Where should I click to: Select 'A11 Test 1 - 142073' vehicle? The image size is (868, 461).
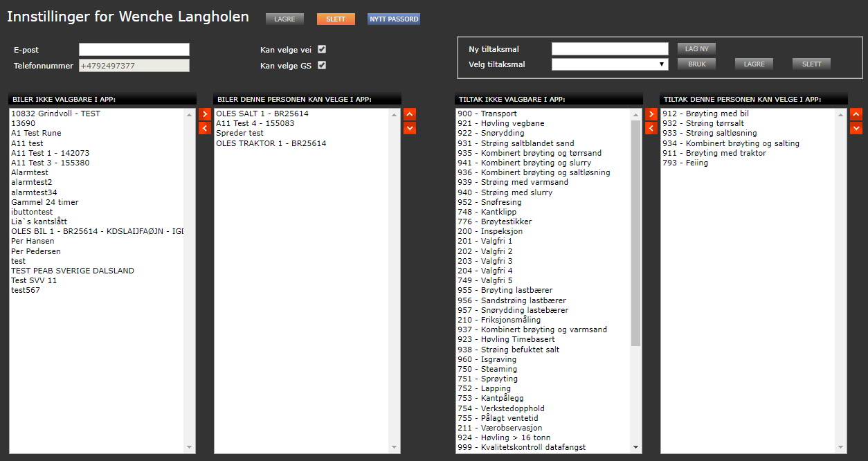pos(97,153)
